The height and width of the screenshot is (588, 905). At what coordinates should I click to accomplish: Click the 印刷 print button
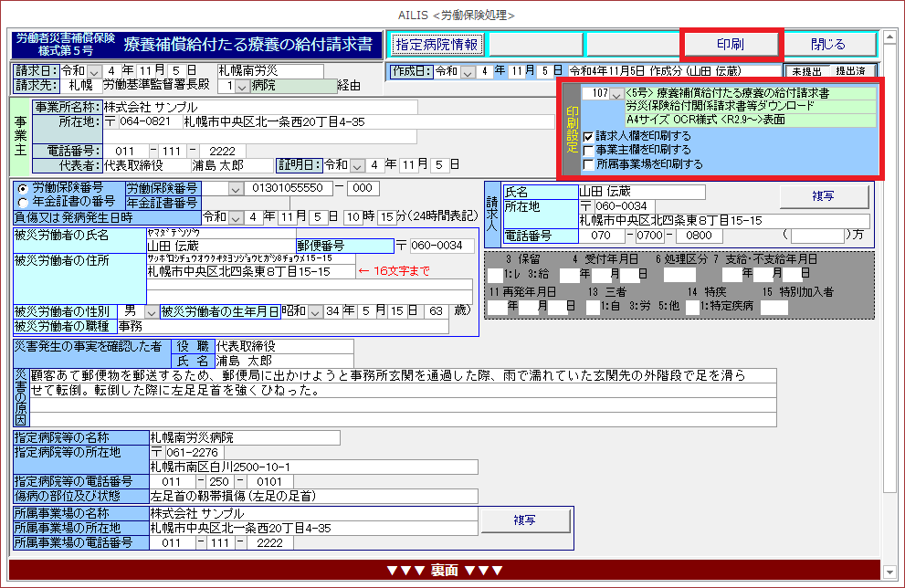(x=731, y=44)
